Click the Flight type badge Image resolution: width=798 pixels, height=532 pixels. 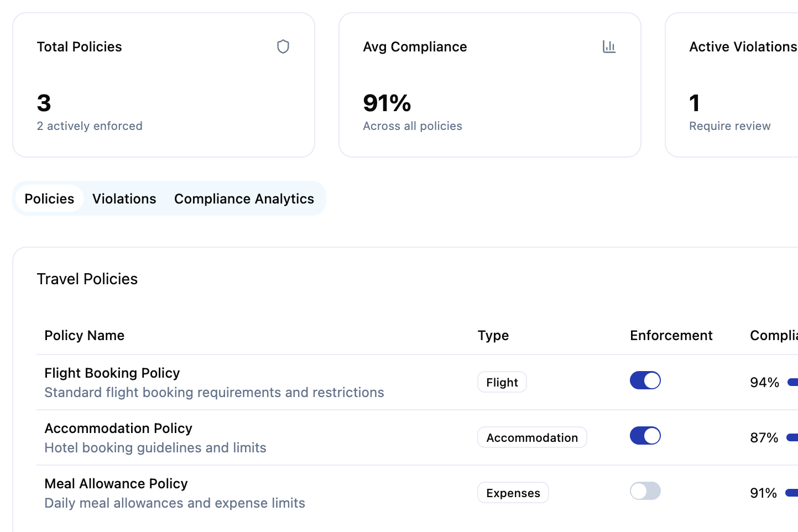click(502, 382)
